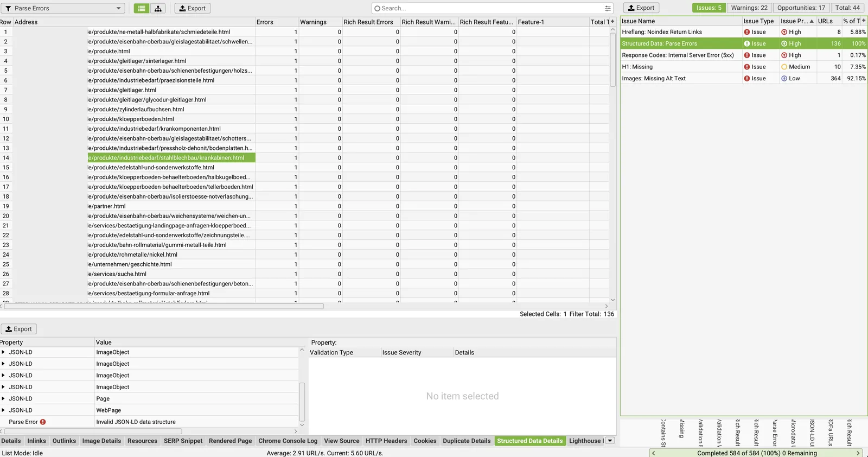Click red Issue icon on Parse Errors row

coord(747,43)
